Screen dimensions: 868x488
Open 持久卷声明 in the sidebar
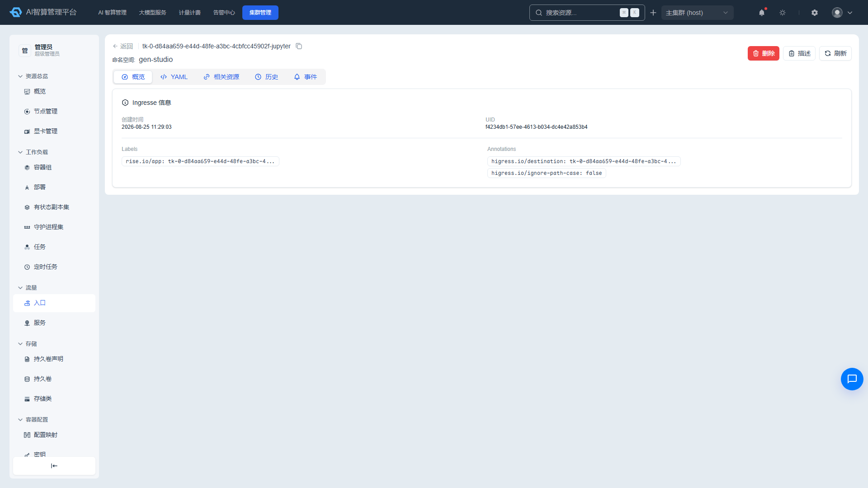54,359
